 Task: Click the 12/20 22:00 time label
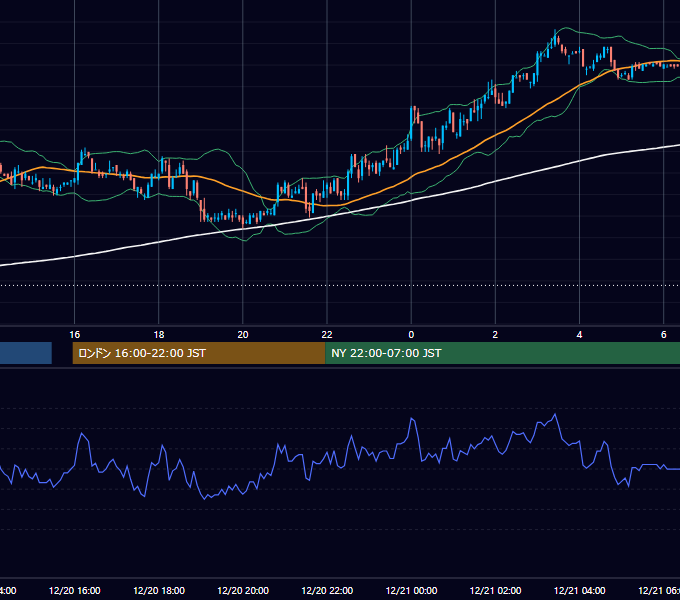point(327,590)
